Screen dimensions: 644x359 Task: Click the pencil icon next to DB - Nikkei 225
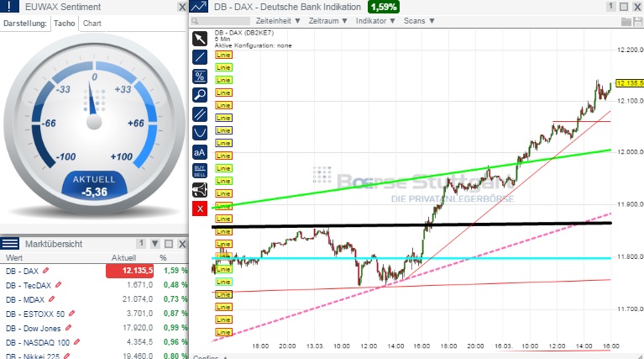pos(67,356)
